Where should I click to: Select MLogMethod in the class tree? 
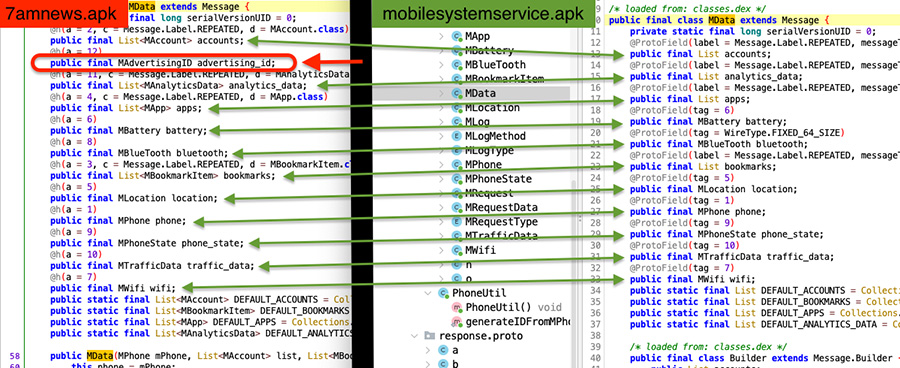tap(495, 136)
